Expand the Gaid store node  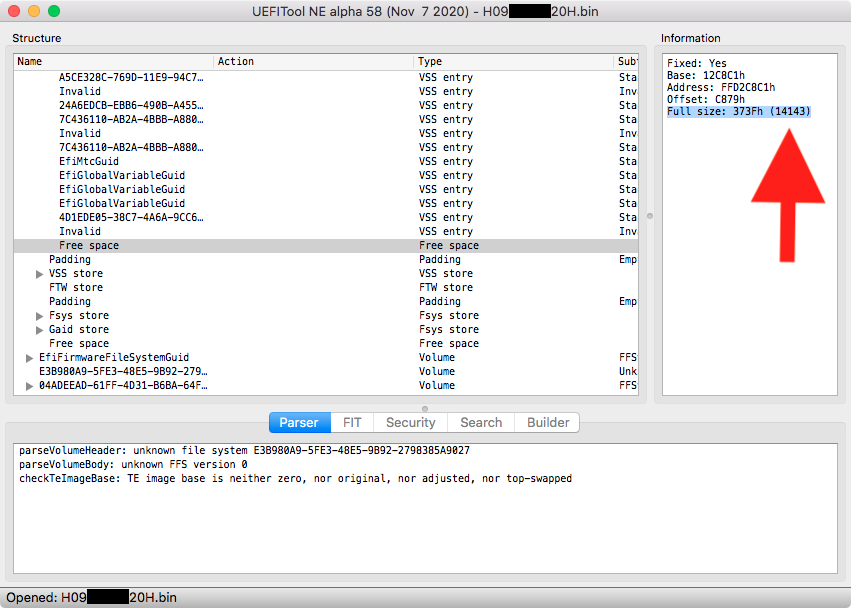point(39,330)
